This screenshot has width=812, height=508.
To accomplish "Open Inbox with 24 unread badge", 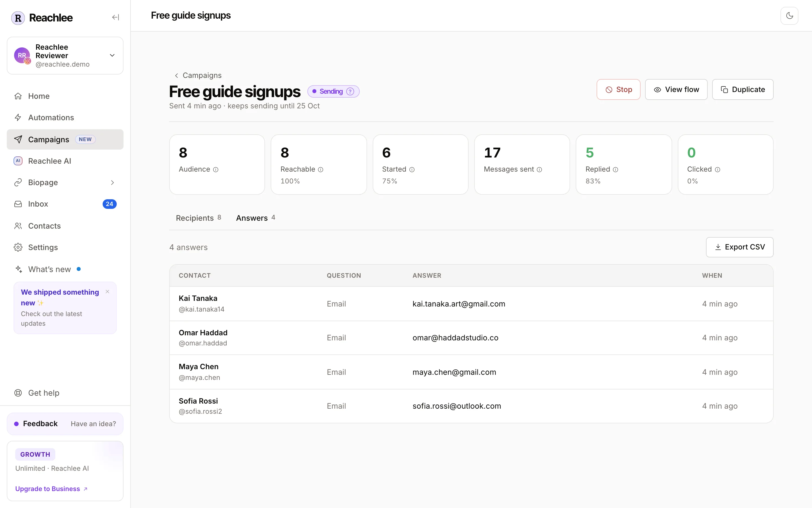I will pos(65,204).
